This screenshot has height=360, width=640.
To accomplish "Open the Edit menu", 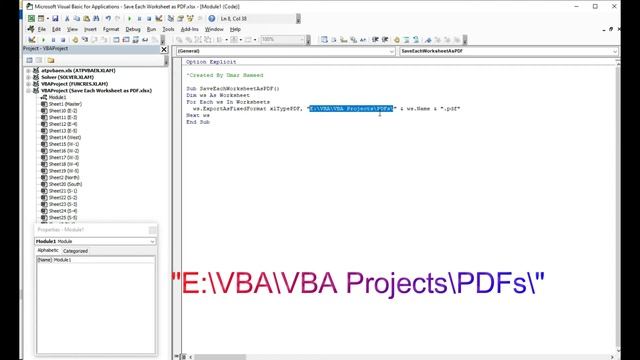I will coord(56,29).
